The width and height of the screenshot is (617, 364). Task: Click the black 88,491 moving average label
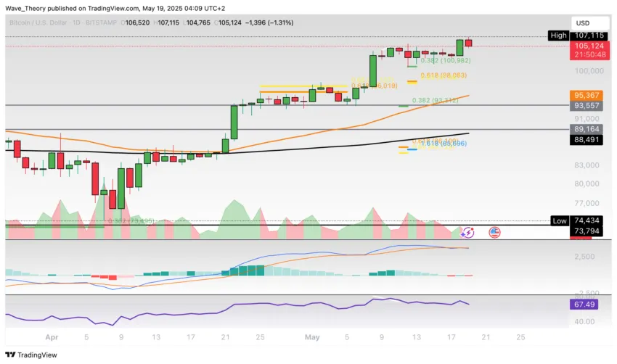(587, 139)
